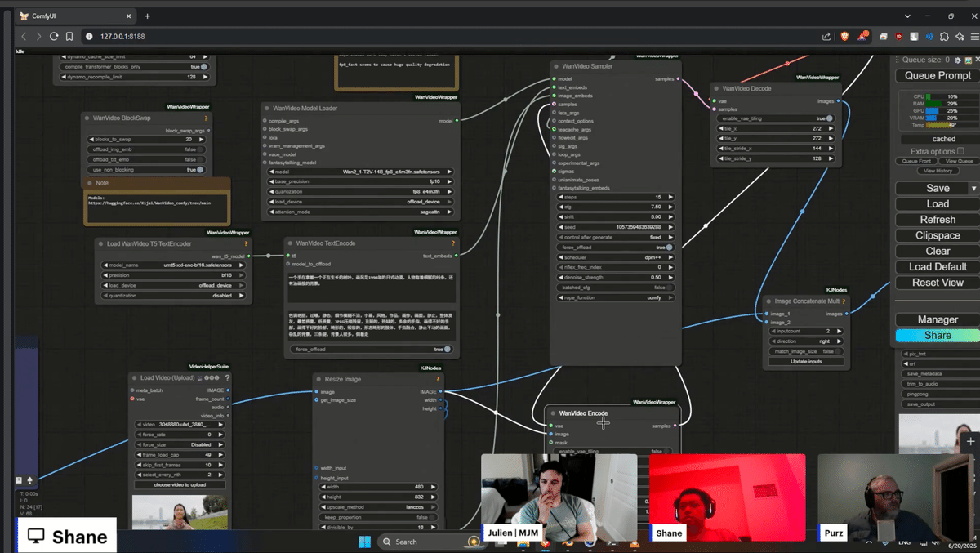Screen dimensions: 980x553
Task: Open the browser extensions puzzle icon
Action: (x=945, y=36)
